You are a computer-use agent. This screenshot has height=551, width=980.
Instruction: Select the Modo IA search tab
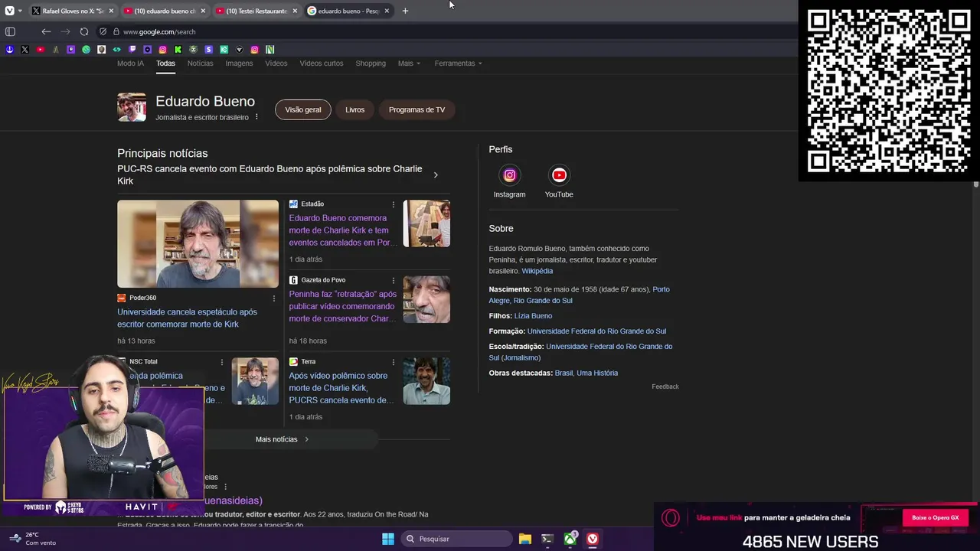[130, 64]
